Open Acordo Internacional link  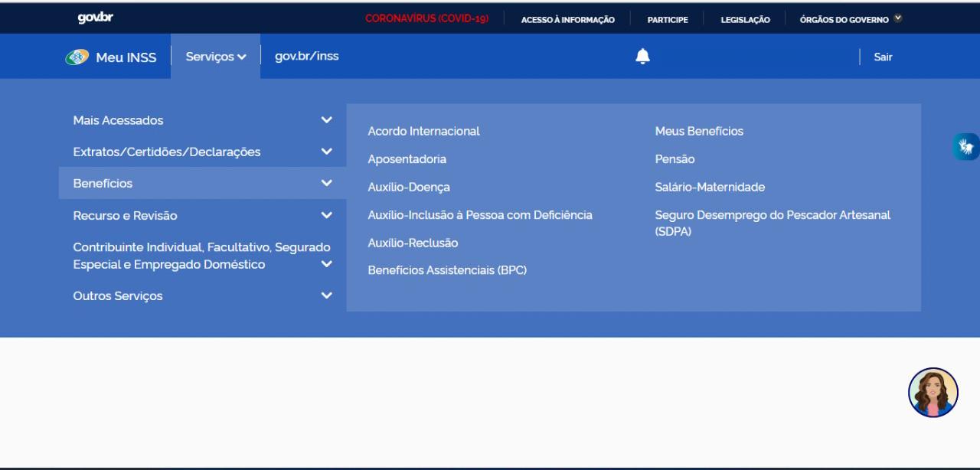[x=423, y=131]
